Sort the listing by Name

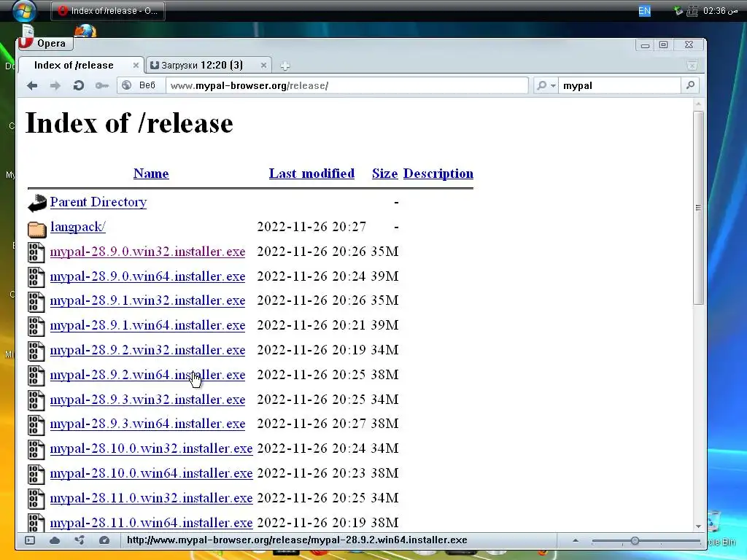click(x=151, y=174)
